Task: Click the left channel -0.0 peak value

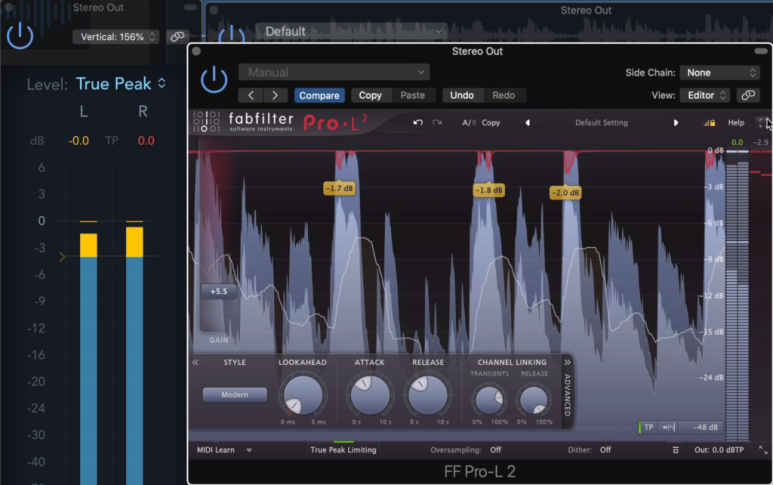Action: 79,141
